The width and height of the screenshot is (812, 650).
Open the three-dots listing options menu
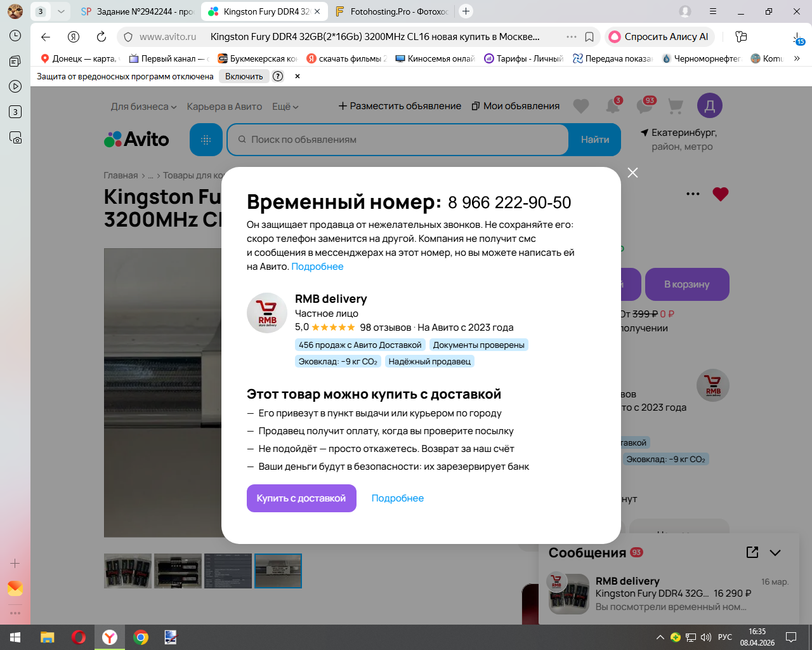[x=693, y=194]
